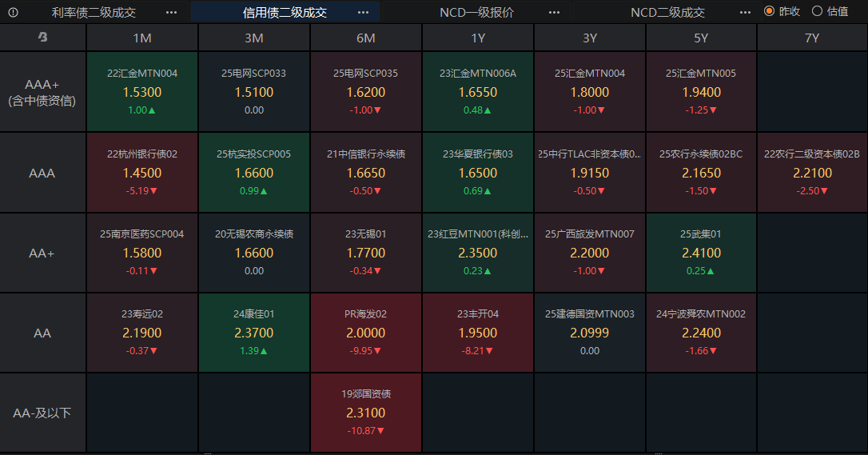Viewport: 868px width, 455px height.
Task: Select the 估值 radio button
Action: point(817,11)
